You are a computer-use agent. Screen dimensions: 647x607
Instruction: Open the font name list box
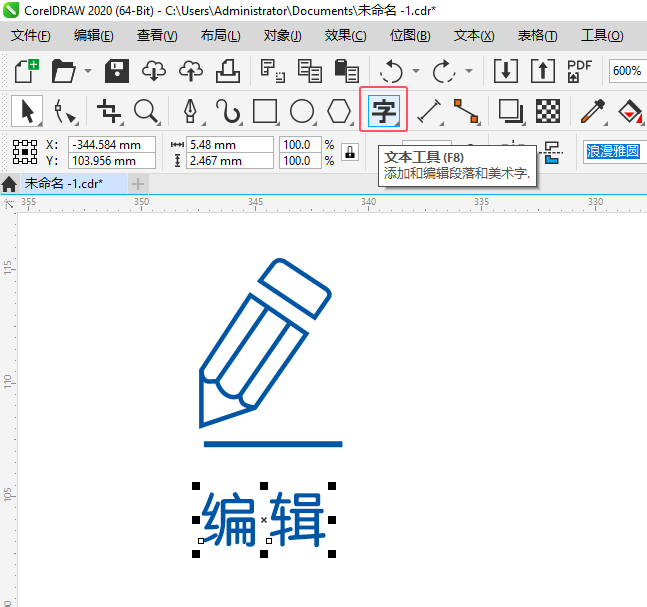point(614,151)
